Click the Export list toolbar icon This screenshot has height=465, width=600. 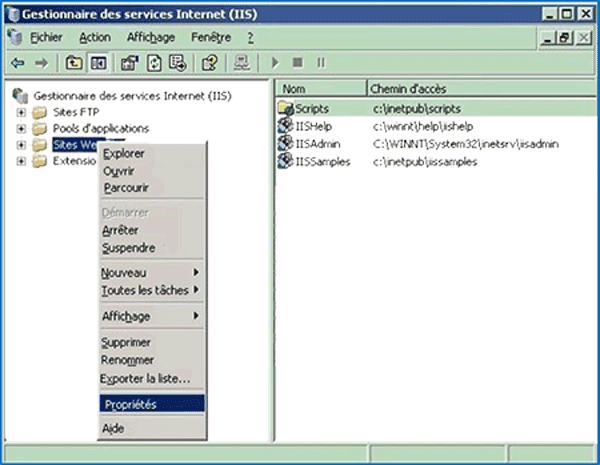pyautogui.click(x=178, y=62)
